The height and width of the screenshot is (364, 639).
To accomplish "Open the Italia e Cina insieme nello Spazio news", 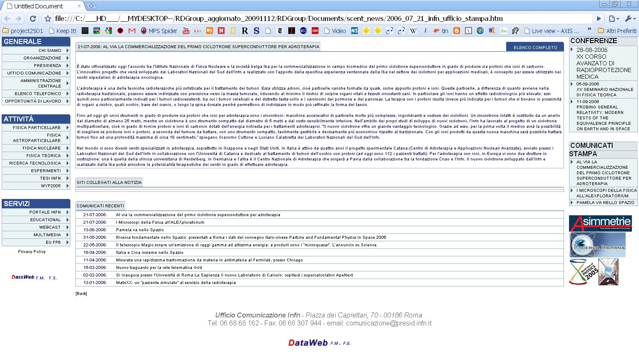I will coord(150,253).
